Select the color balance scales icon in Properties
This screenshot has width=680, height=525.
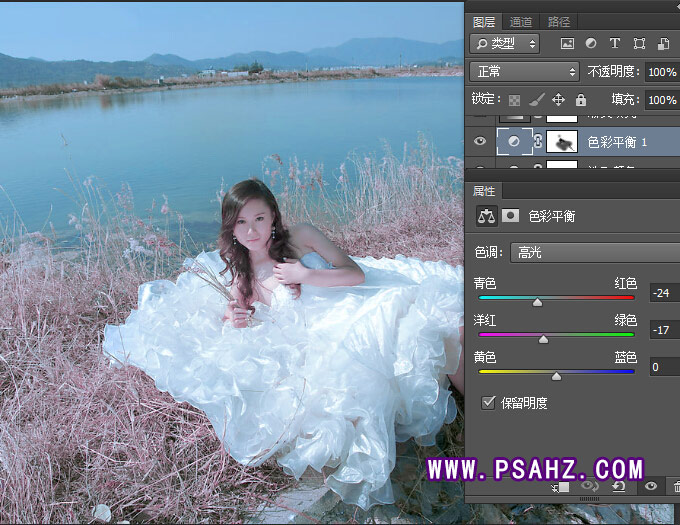486,215
